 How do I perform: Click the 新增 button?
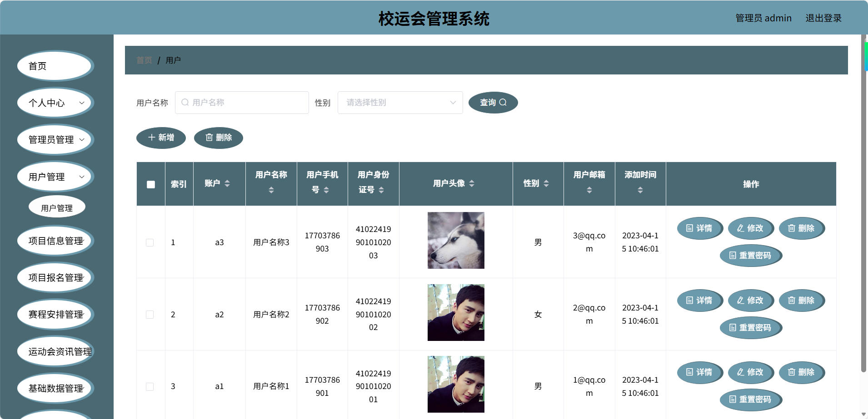pyautogui.click(x=161, y=138)
